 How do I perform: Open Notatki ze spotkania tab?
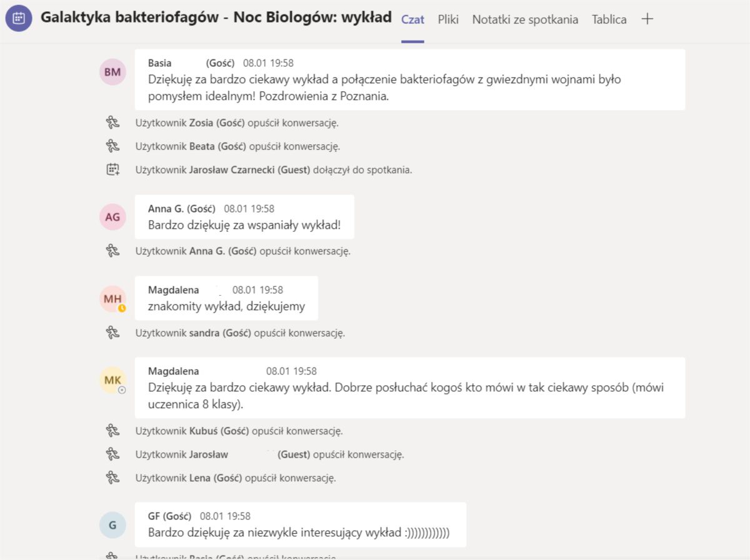pyautogui.click(x=525, y=19)
